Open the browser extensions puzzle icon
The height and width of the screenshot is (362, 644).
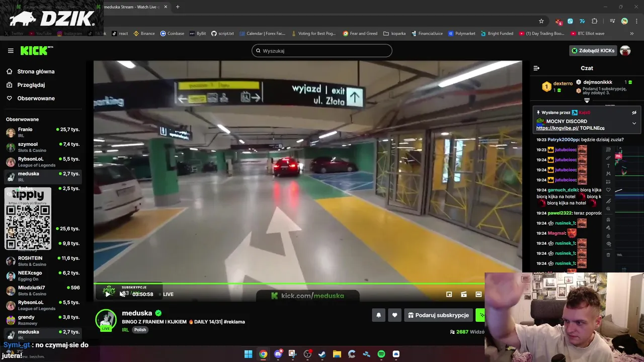click(595, 21)
